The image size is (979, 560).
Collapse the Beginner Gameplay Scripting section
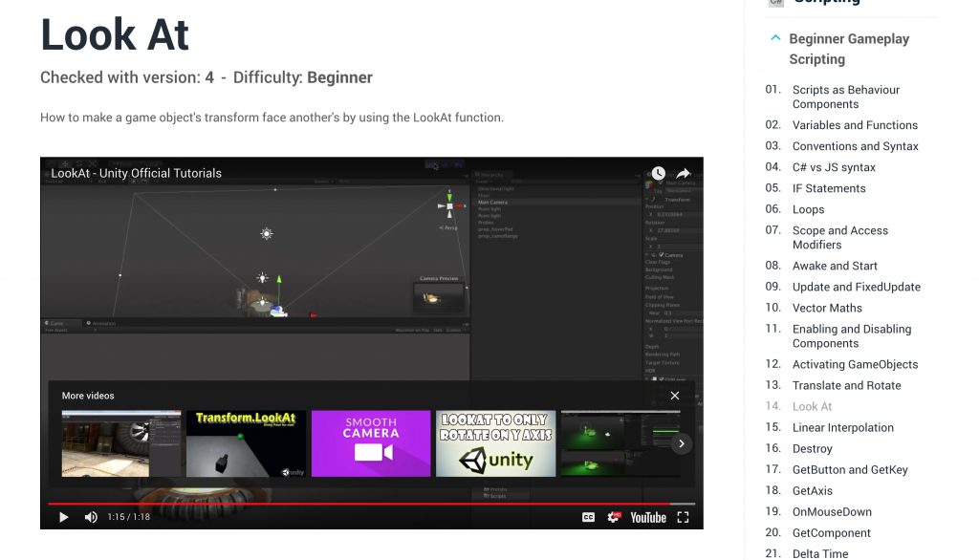(775, 39)
